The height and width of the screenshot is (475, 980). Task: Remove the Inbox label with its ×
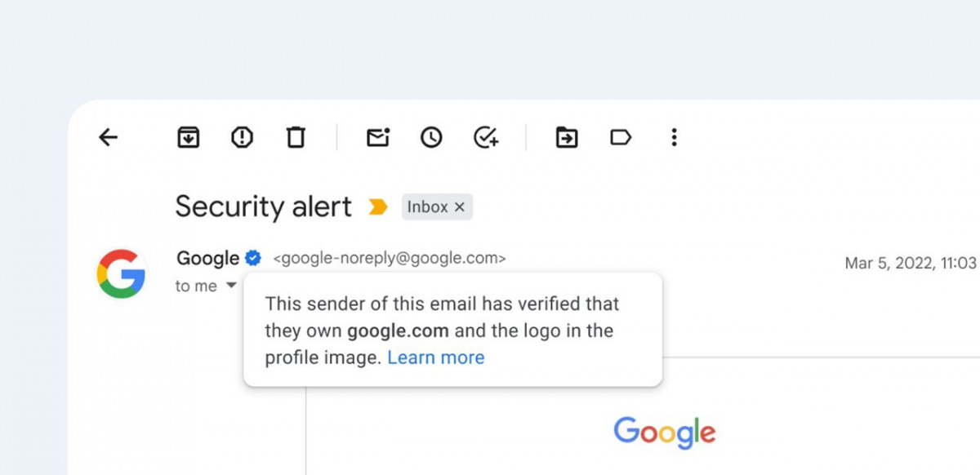460,207
